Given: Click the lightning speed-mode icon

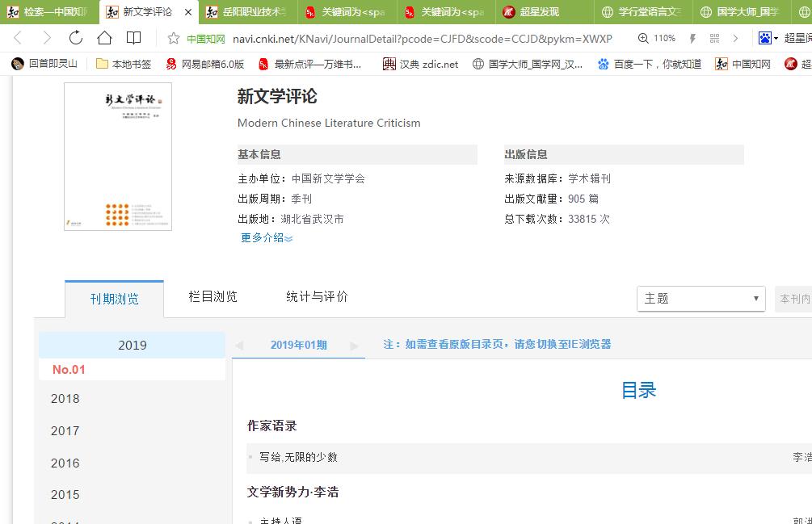Looking at the screenshot, I should click(x=692, y=38).
